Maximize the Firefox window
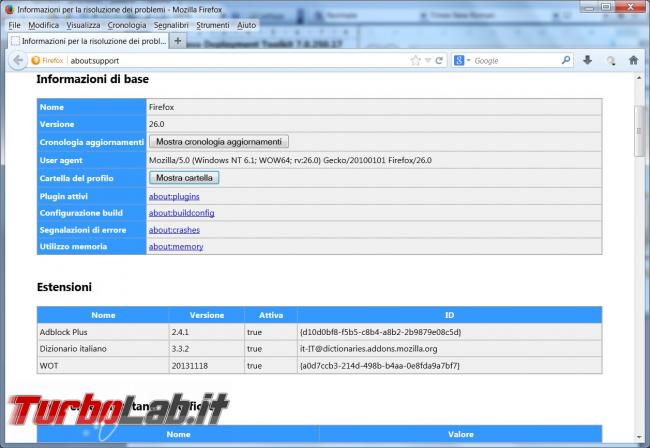Image resolution: width=650 pixels, height=448 pixels. coord(606,7)
